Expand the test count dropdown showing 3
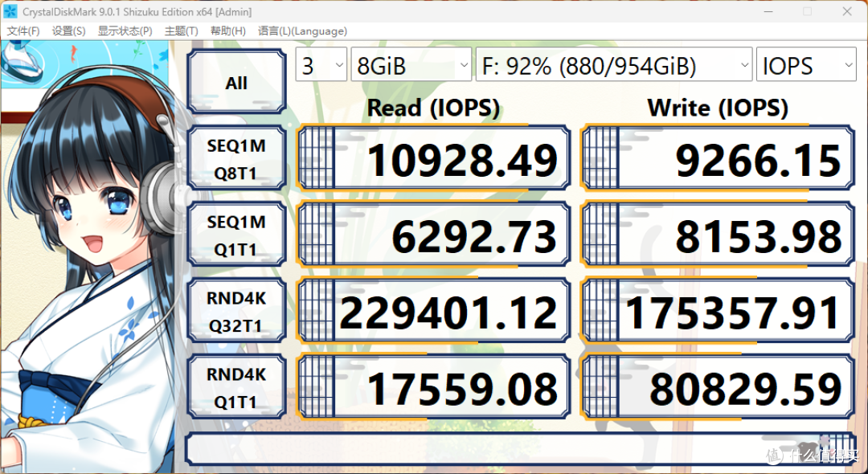This screenshot has height=474, width=868. 321,65
